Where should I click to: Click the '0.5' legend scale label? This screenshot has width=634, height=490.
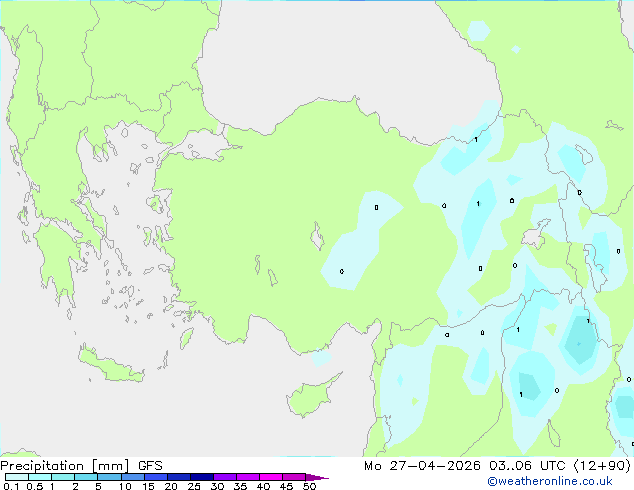point(35,486)
